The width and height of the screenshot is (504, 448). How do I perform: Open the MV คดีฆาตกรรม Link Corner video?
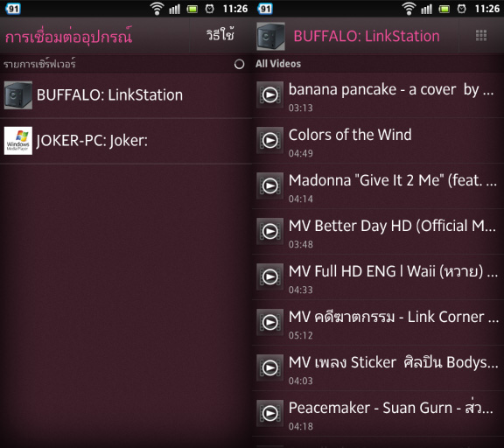point(378,323)
